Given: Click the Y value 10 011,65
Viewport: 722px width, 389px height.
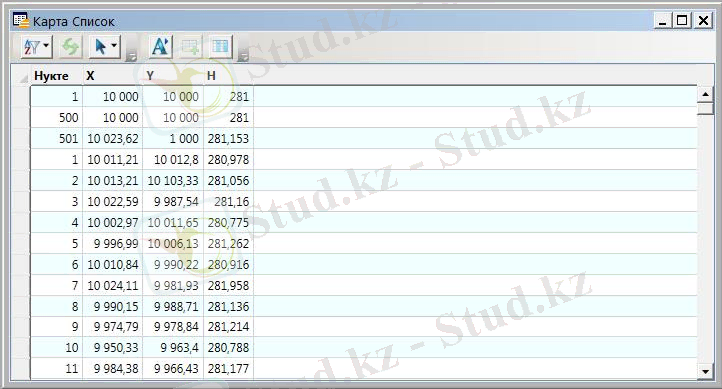Looking at the screenshot, I should (173, 223).
